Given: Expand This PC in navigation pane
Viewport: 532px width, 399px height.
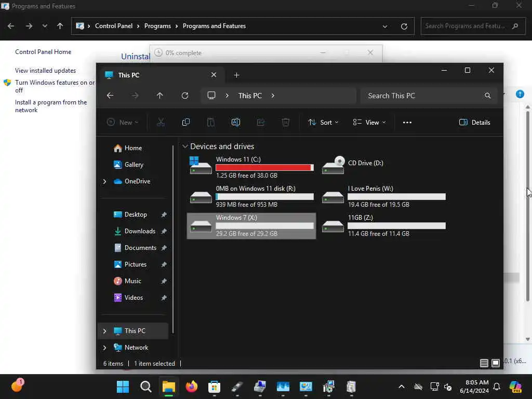Looking at the screenshot, I should (104, 331).
